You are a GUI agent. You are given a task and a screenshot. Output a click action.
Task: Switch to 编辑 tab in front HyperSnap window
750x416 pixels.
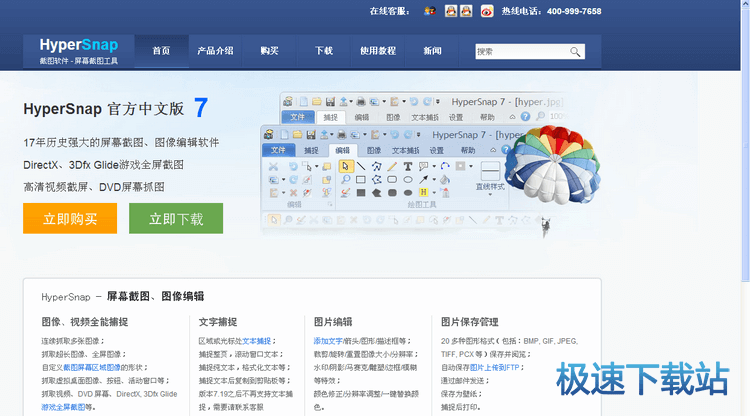pyautogui.click(x=342, y=150)
